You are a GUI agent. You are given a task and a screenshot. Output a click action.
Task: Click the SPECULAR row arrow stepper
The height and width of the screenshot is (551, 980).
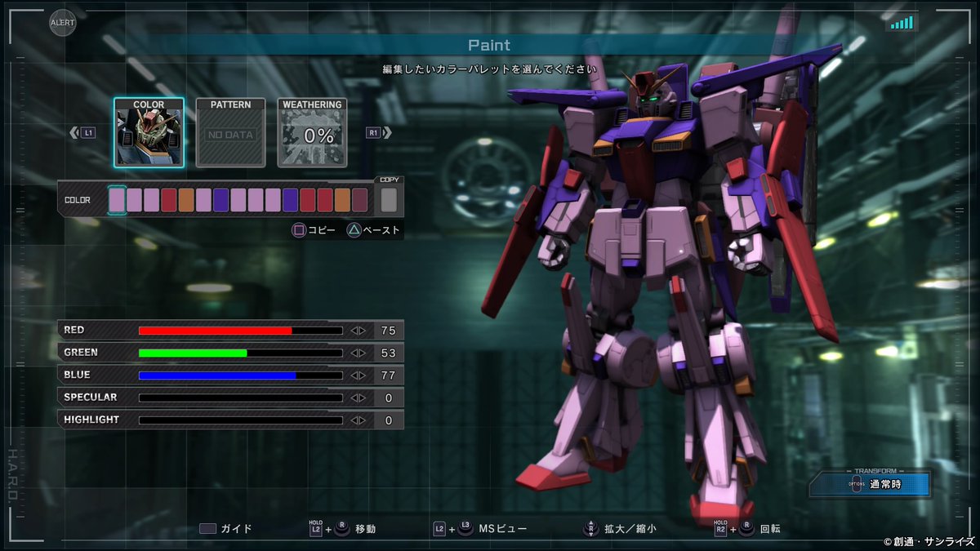pyautogui.click(x=359, y=398)
